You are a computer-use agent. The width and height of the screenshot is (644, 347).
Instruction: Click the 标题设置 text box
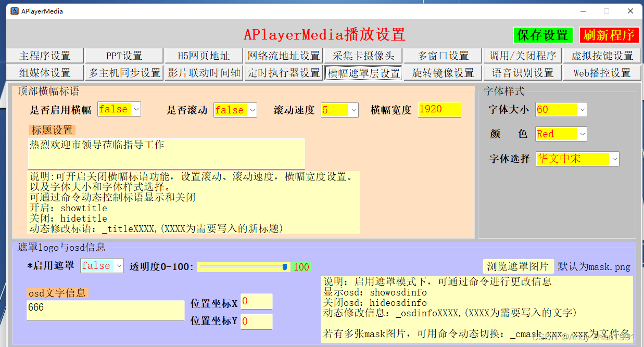pos(167,153)
